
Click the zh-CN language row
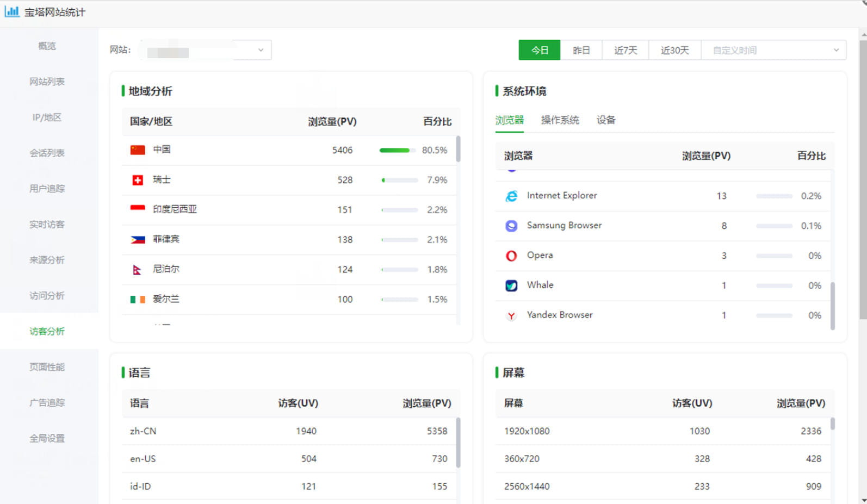pos(289,431)
